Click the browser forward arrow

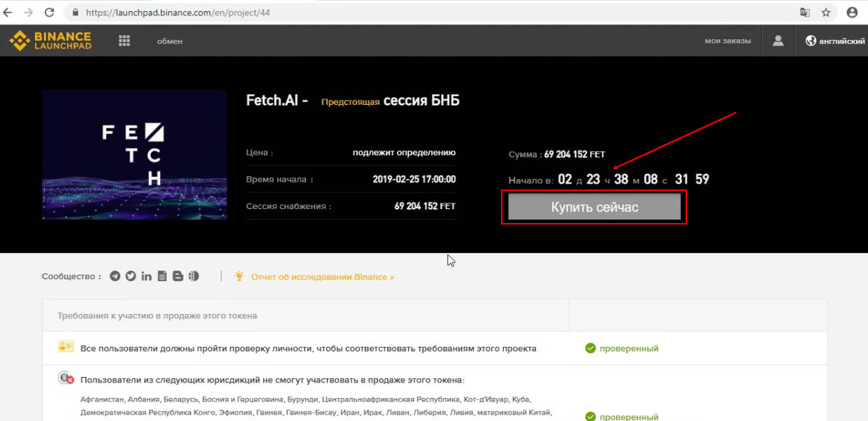click(x=29, y=12)
